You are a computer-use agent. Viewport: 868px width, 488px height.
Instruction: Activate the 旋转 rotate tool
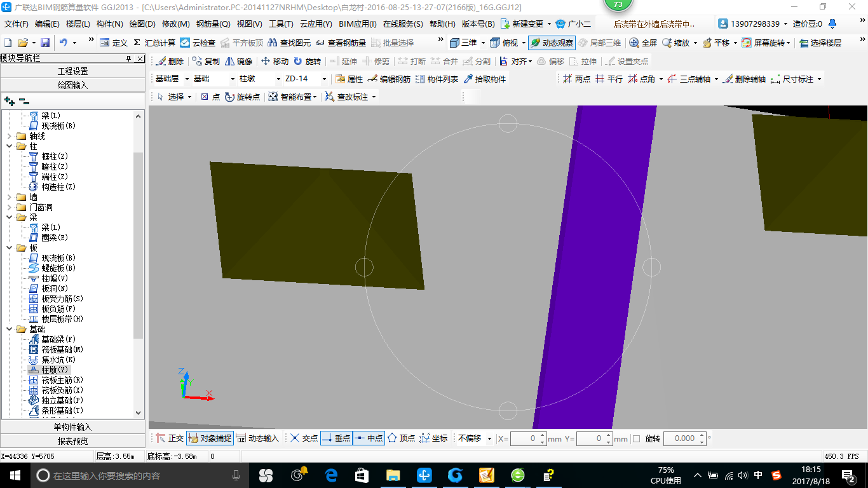point(307,62)
